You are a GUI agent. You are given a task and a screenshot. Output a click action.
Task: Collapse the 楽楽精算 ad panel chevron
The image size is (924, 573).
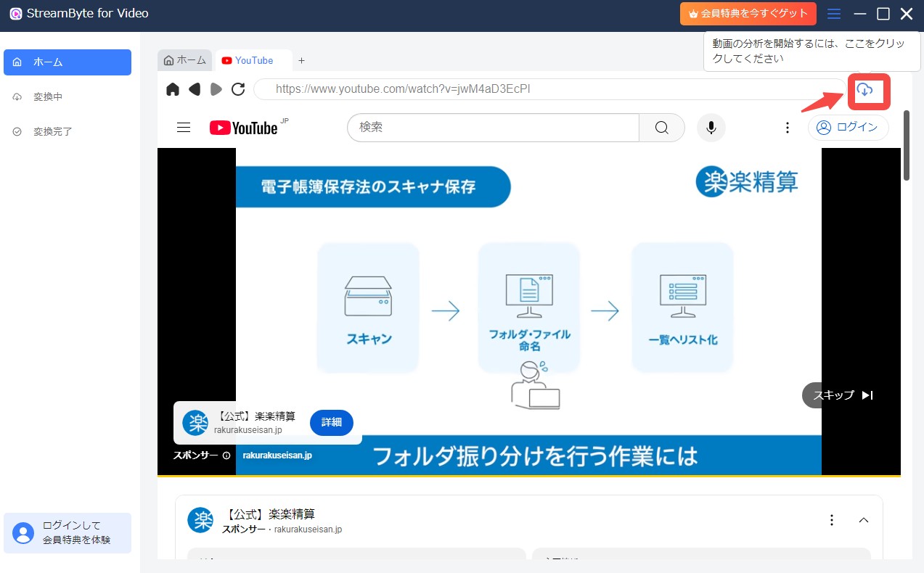864,520
